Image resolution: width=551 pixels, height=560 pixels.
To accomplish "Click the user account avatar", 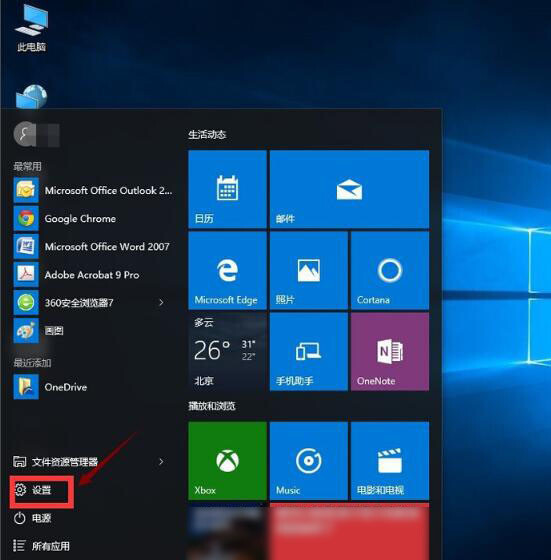I will click(x=25, y=134).
